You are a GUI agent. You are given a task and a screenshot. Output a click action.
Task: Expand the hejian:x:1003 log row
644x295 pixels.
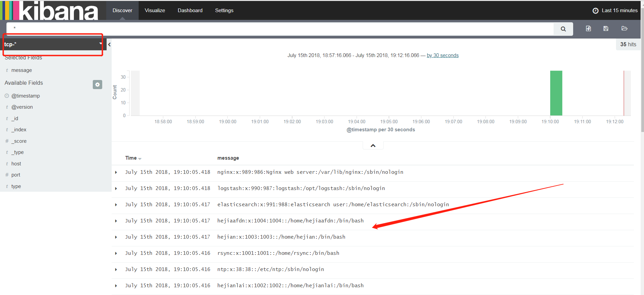[116, 237]
